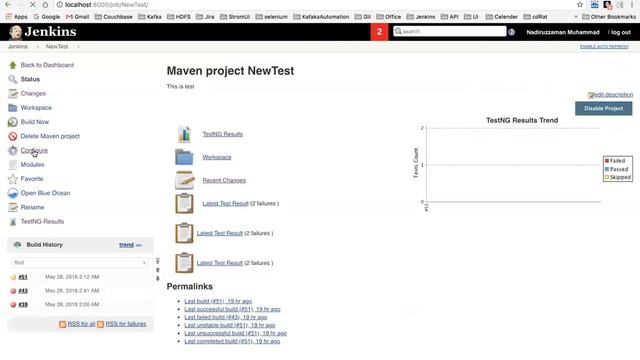Open Last unstable build (#51) permalink

point(229,325)
